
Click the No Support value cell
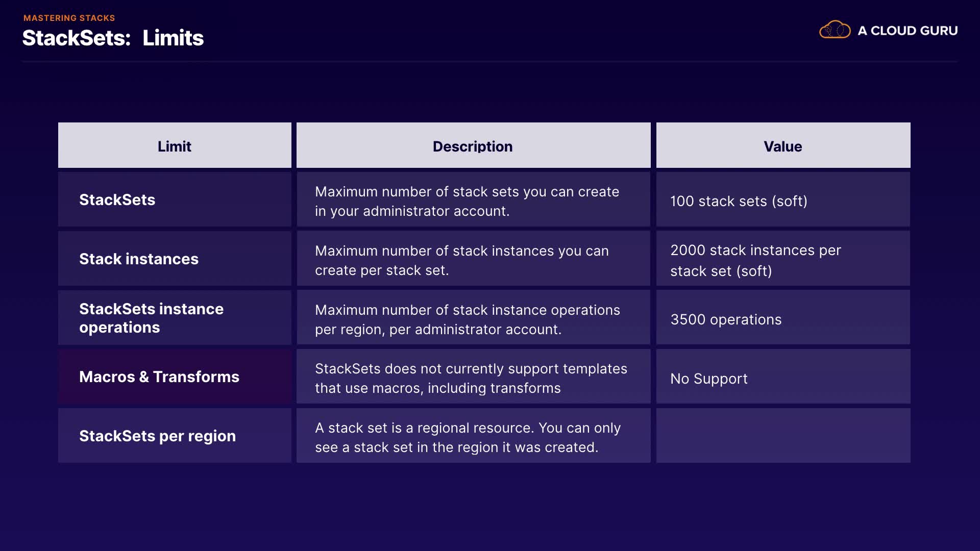[709, 379]
